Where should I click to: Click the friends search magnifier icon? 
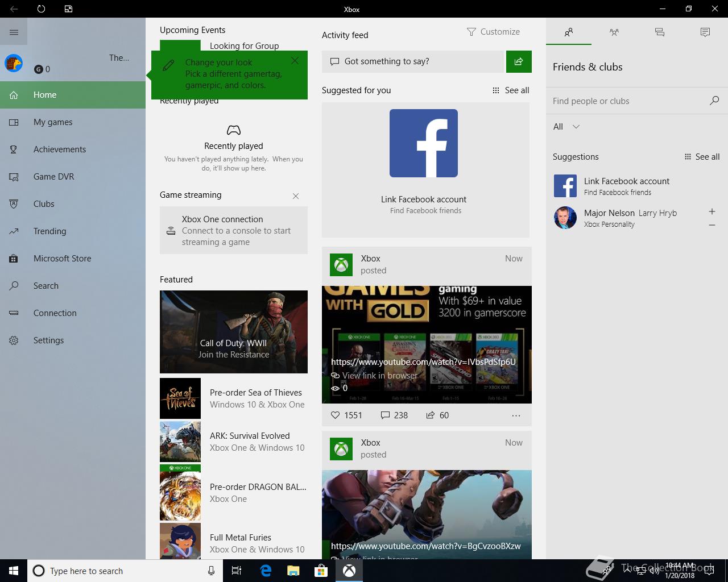coord(714,101)
